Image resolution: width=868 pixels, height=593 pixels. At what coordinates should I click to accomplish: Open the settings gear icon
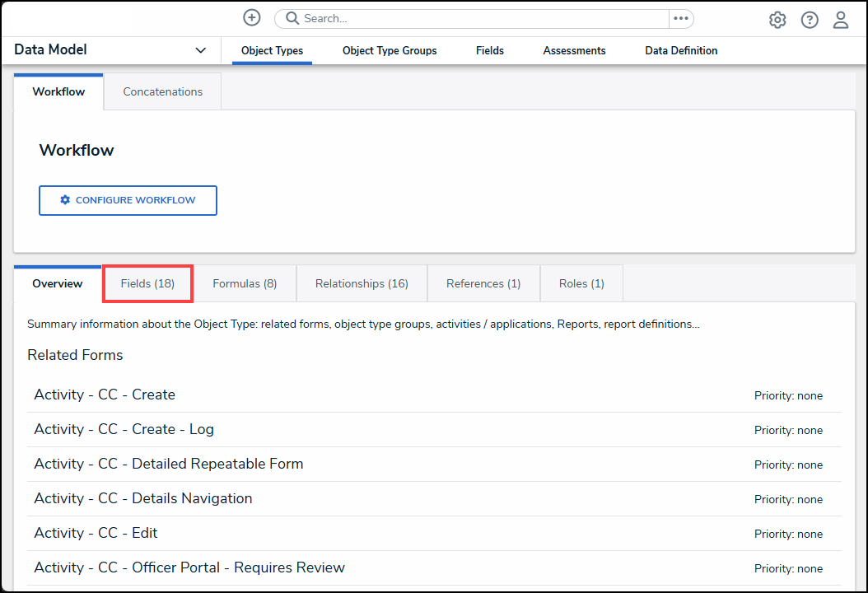pyautogui.click(x=777, y=20)
